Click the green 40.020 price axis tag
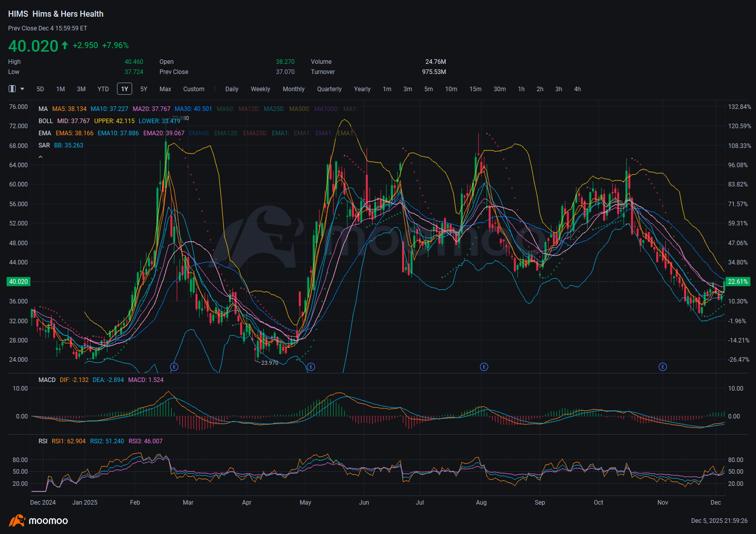This screenshot has height=534, width=756. pos(19,282)
